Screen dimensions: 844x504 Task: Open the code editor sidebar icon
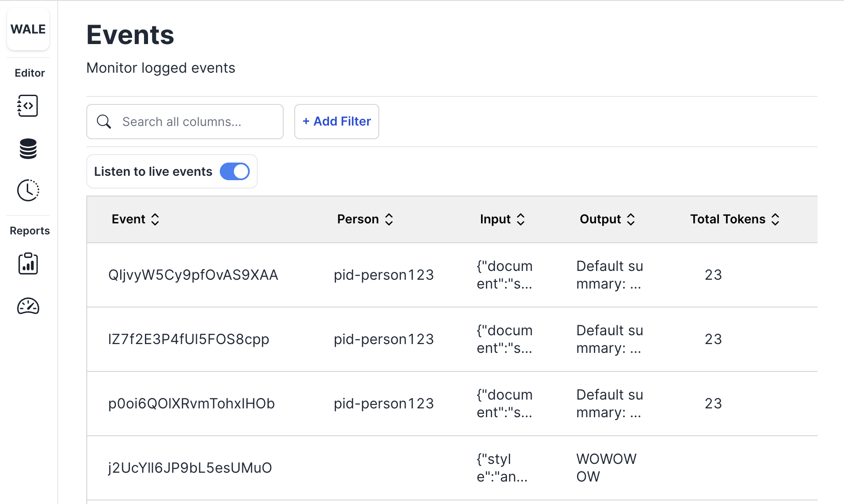28,106
